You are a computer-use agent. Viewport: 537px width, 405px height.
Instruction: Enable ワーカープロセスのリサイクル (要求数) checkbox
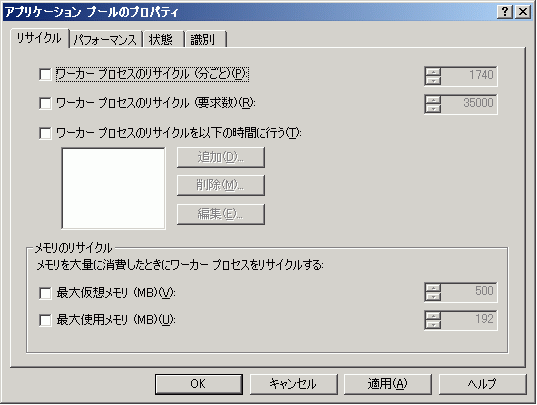(x=45, y=103)
